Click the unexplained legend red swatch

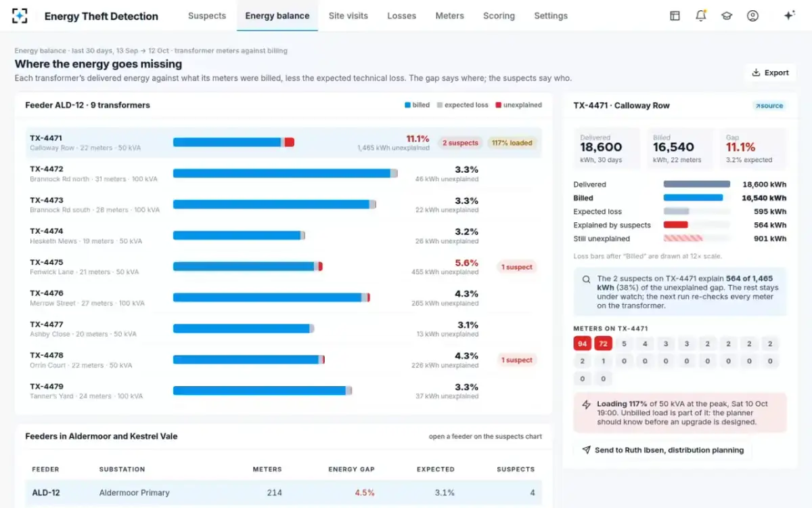(498, 106)
